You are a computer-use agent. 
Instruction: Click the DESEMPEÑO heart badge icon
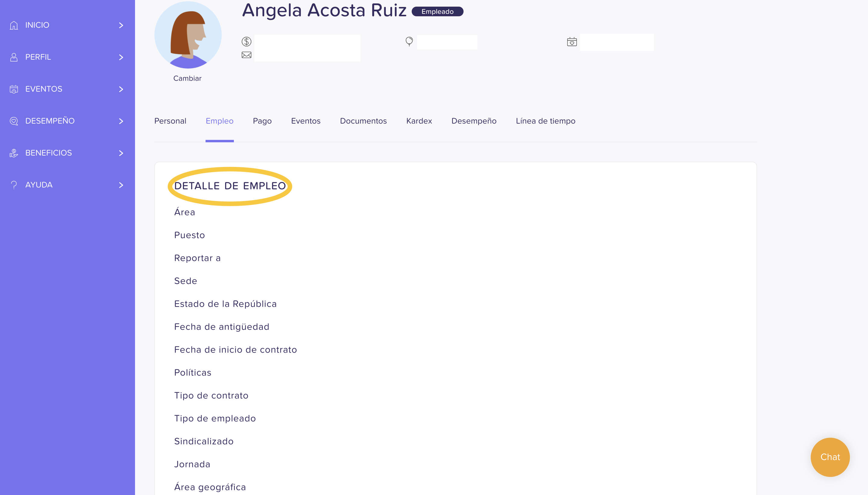pos(14,121)
